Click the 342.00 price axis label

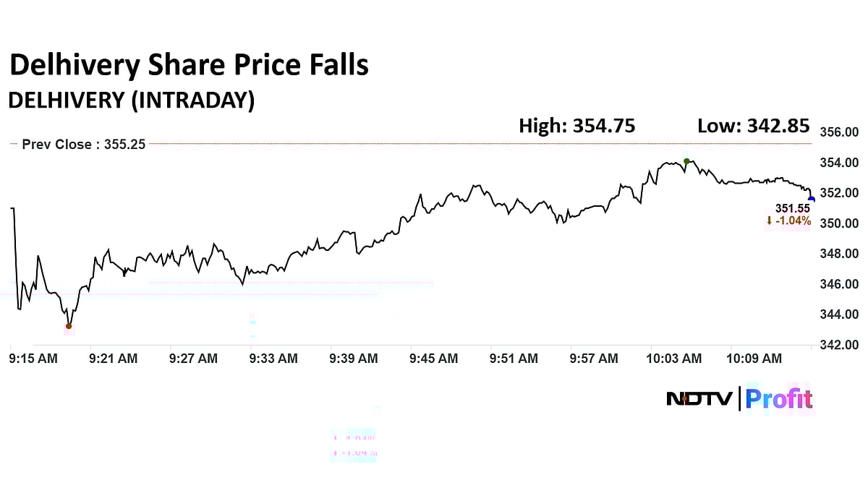(x=838, y=345)
